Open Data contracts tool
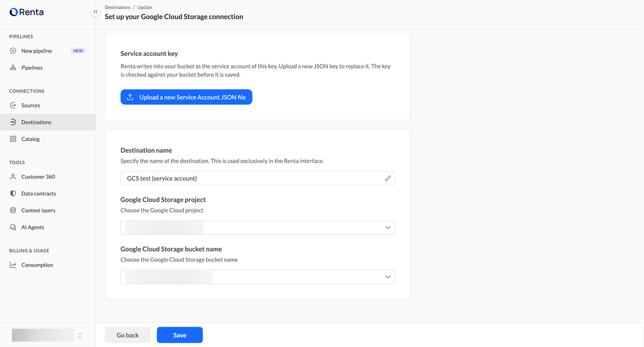Viewport: 644px width, 347px height. pyautogui.click(x=48, y=194)
